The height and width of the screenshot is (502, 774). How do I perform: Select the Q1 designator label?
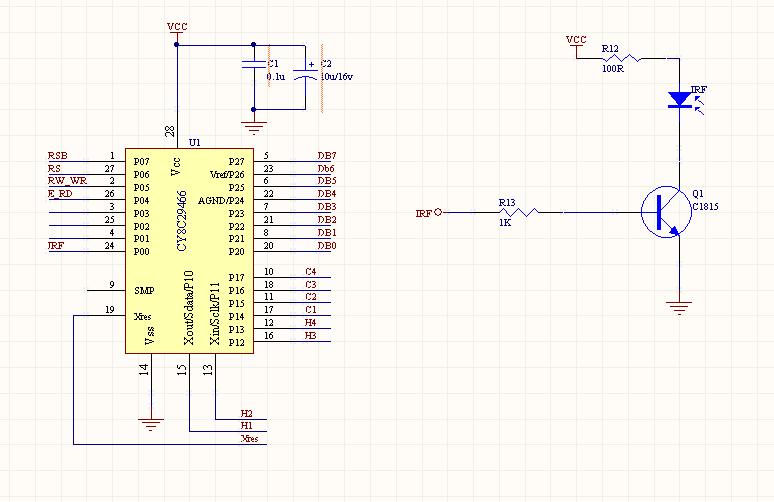pyautogui.click(x=698, y=193)
